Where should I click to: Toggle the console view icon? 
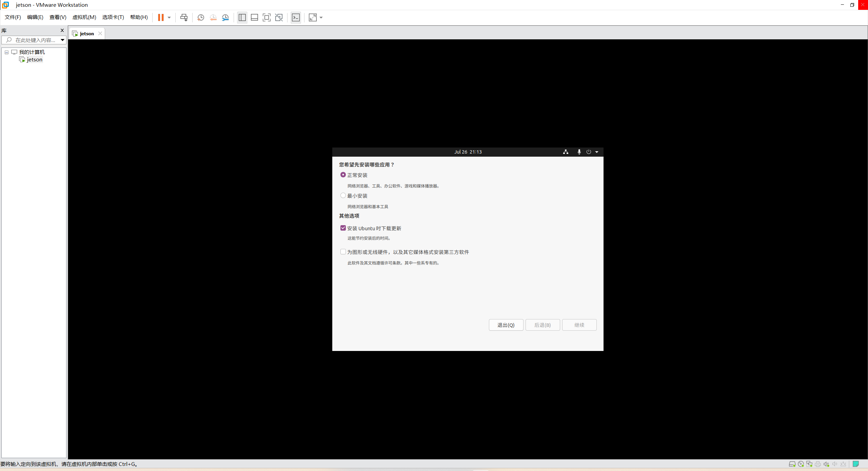(296, 18)
